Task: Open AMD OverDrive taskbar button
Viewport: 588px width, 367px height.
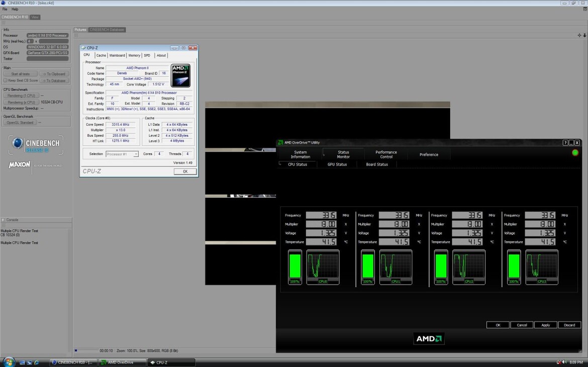Action: point(122,362)
